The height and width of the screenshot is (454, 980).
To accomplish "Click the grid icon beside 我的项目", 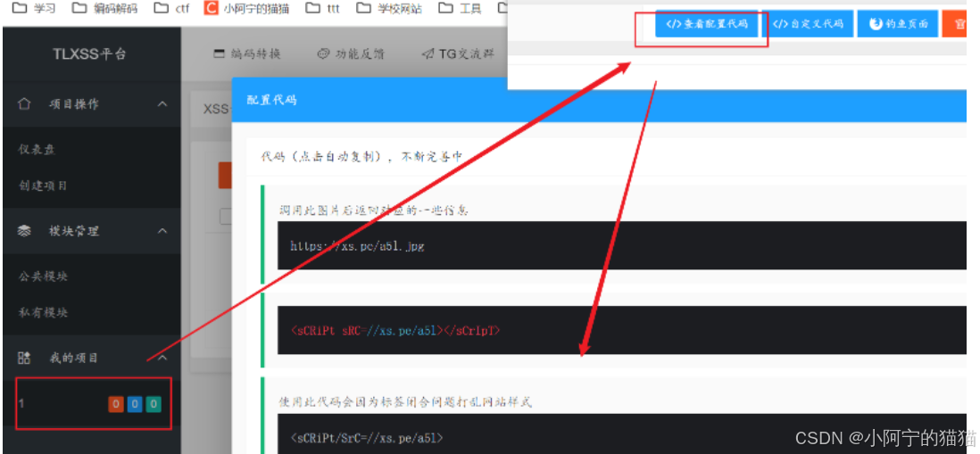I will pos(24,358).
